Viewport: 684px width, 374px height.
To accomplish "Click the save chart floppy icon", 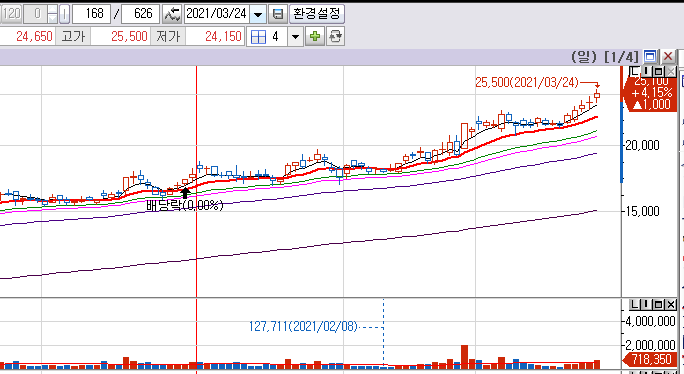I will [x=277, y=14].
